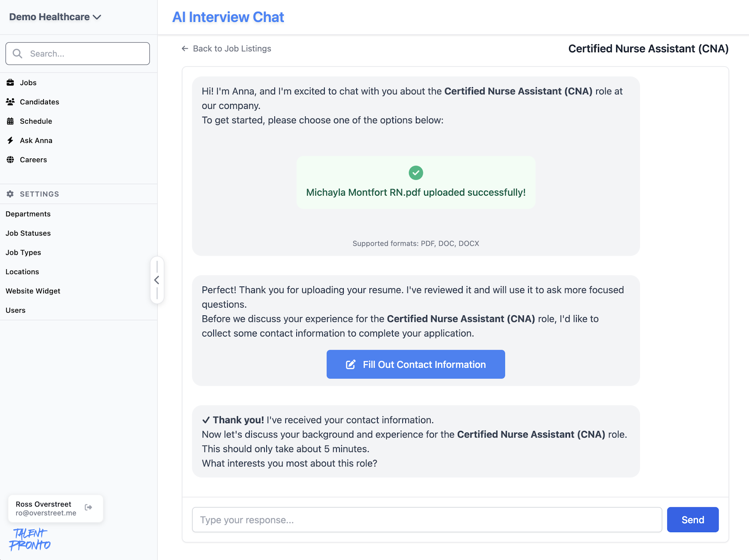Click the green upload success checkmark
Image resolution: width=749 pixels, height=560 pixels.
[416, 173]
